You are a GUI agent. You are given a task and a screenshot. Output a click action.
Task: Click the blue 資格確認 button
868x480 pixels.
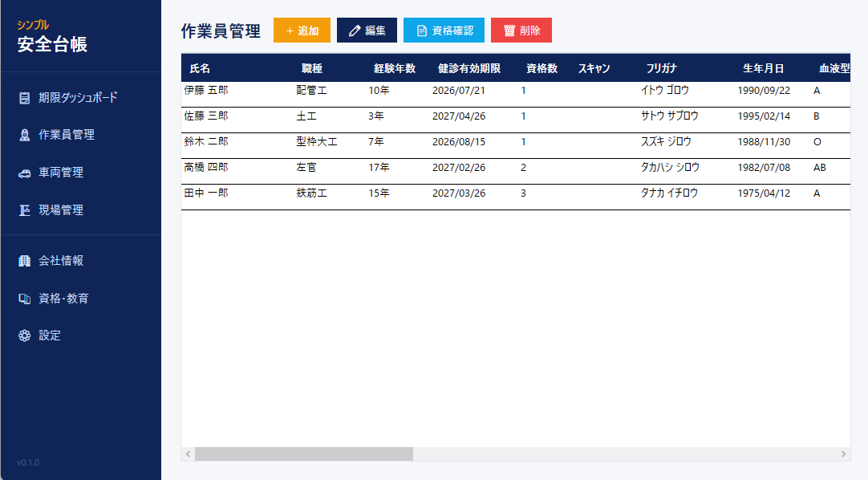tap(444, 31)
